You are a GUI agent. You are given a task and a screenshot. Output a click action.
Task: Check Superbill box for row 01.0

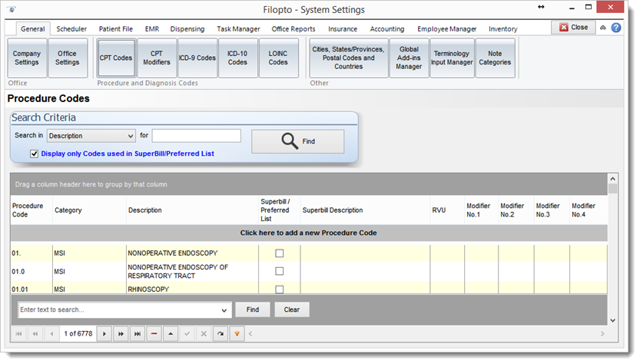click(x=279, y=271)
